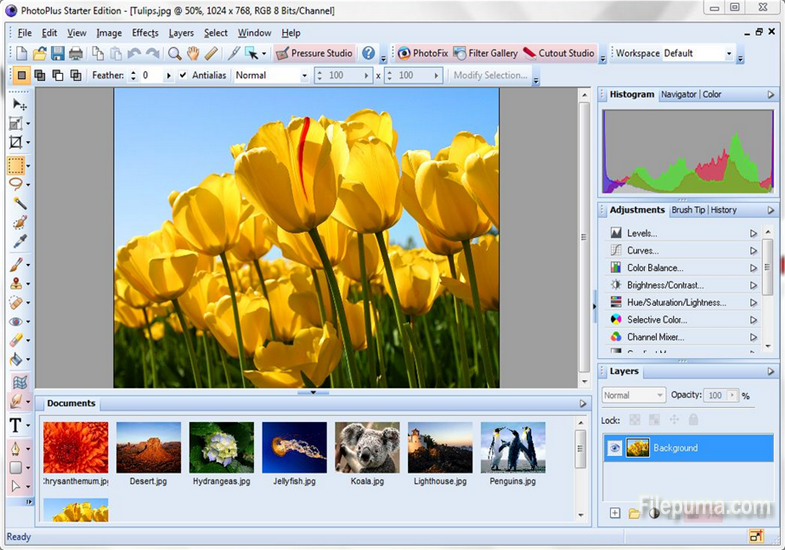
Task: Select the Text tool
Action: (17, 425)
